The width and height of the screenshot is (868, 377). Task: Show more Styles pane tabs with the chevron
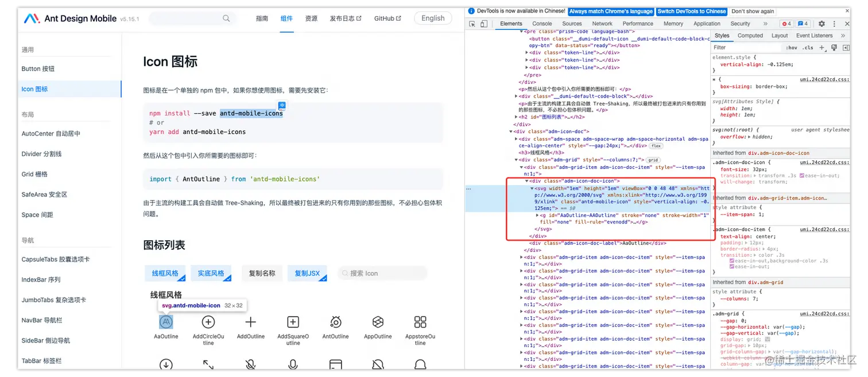tap(842, 36)
